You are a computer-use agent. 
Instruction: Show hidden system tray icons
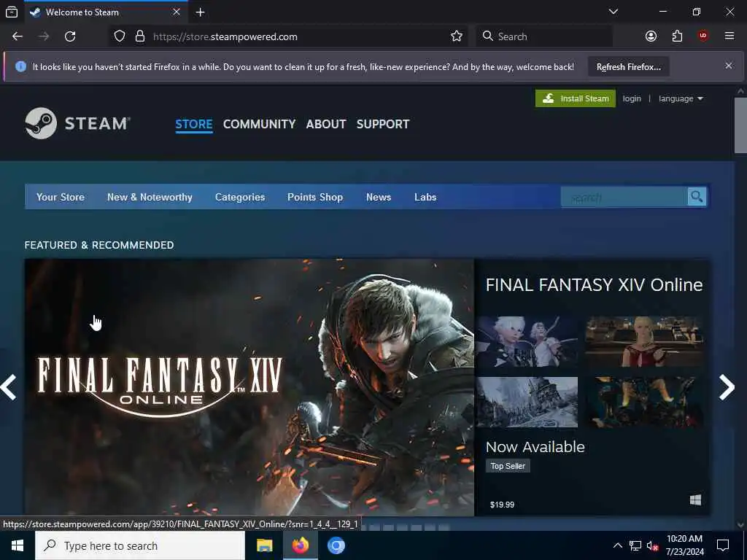click(617, 545)
